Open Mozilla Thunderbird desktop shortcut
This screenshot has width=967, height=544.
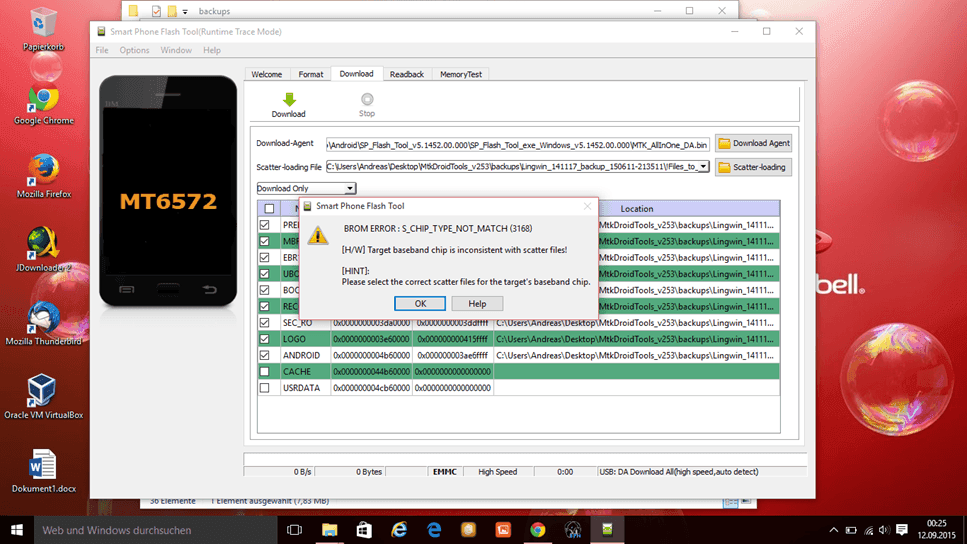tap(43, 324)
